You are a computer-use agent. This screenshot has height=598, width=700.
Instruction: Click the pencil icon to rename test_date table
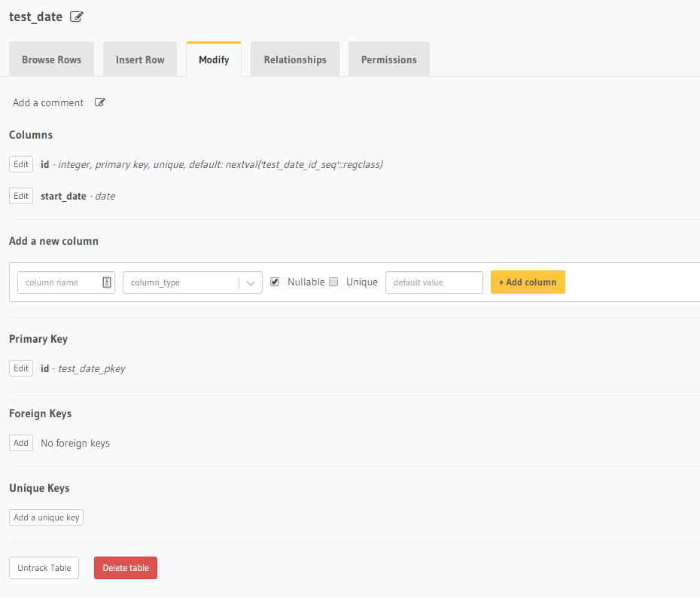pos(76,16)
